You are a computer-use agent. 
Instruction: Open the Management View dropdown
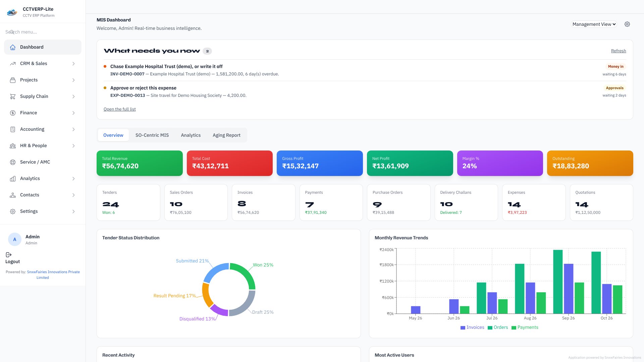tap(594, 24)
